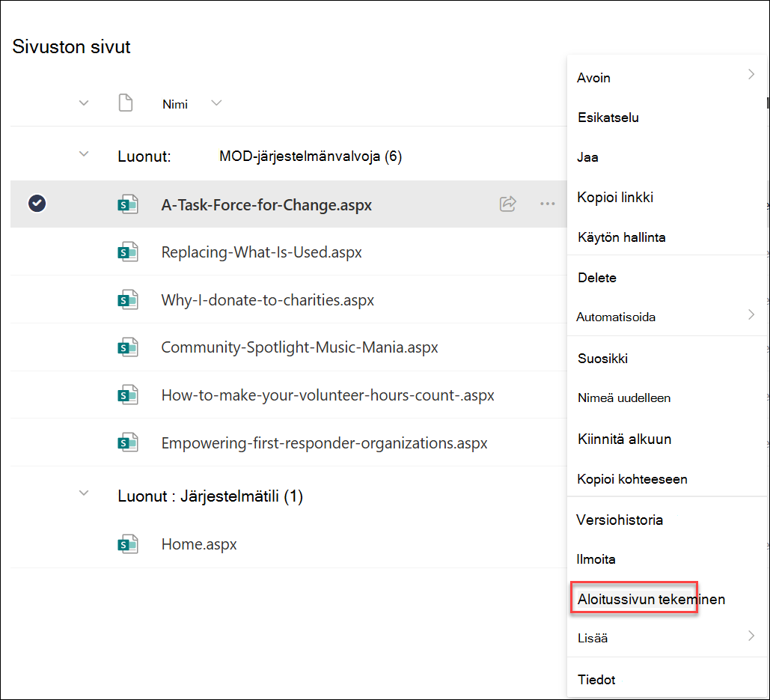Click the Sivuston sivut page title
The width and height of the screenshot is (770, 700).
[x=71, y=46]
